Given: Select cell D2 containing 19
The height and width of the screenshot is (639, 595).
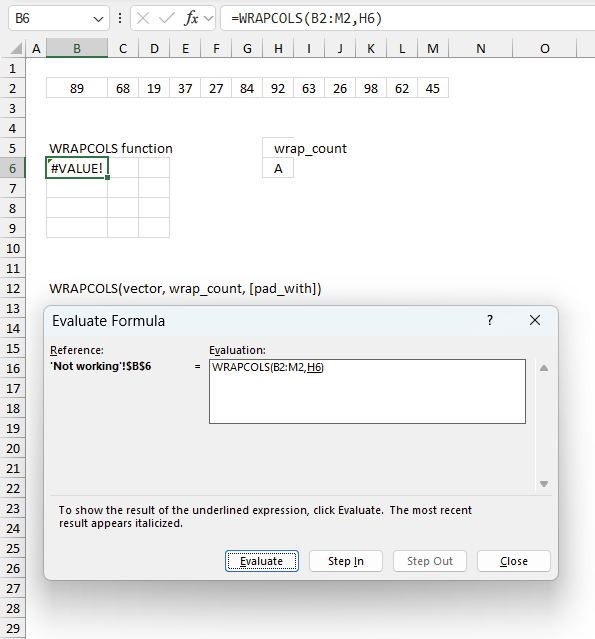Looking at the screenshot, I should click(x=154, y=88).
